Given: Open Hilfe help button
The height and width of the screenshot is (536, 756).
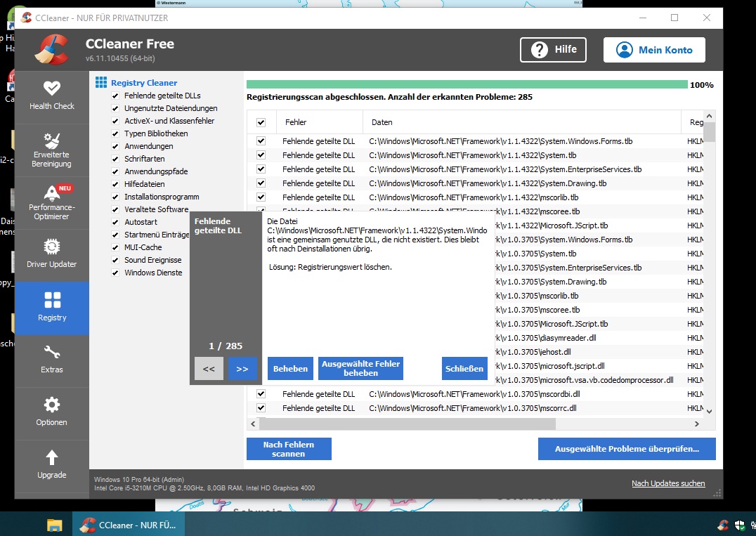Looking at the screenshot, I should [x=553, y=50].
